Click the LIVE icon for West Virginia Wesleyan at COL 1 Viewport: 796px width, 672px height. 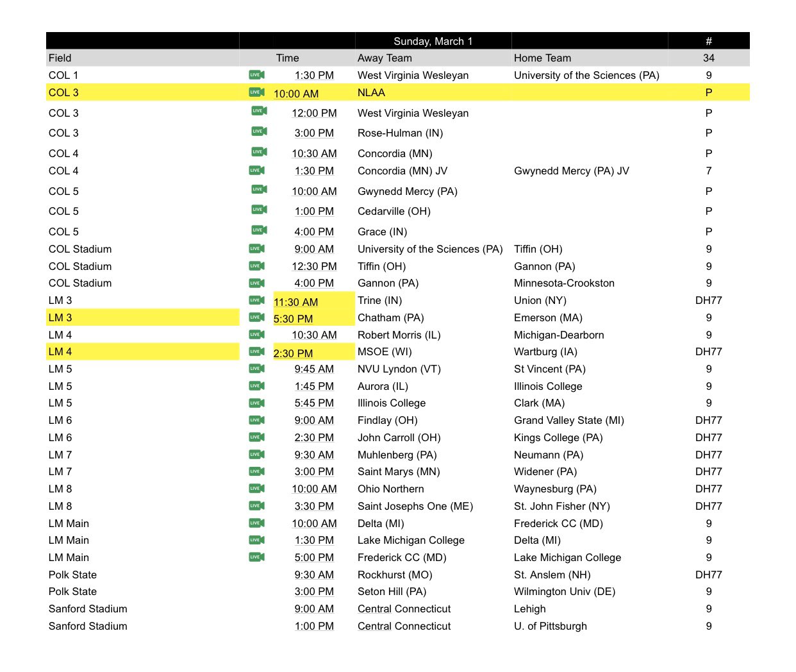(x=256, y=74)
